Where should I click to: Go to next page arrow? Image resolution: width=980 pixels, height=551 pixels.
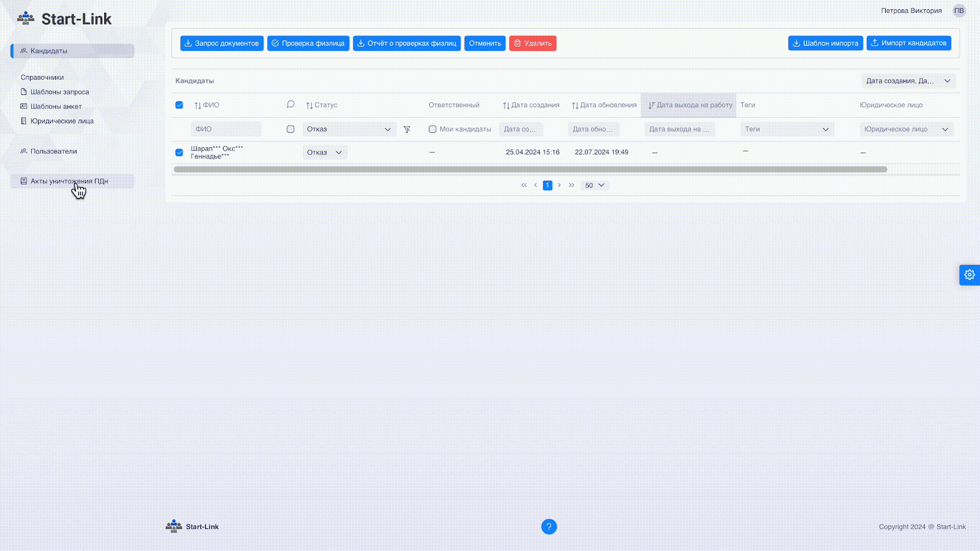coord(559,185)
